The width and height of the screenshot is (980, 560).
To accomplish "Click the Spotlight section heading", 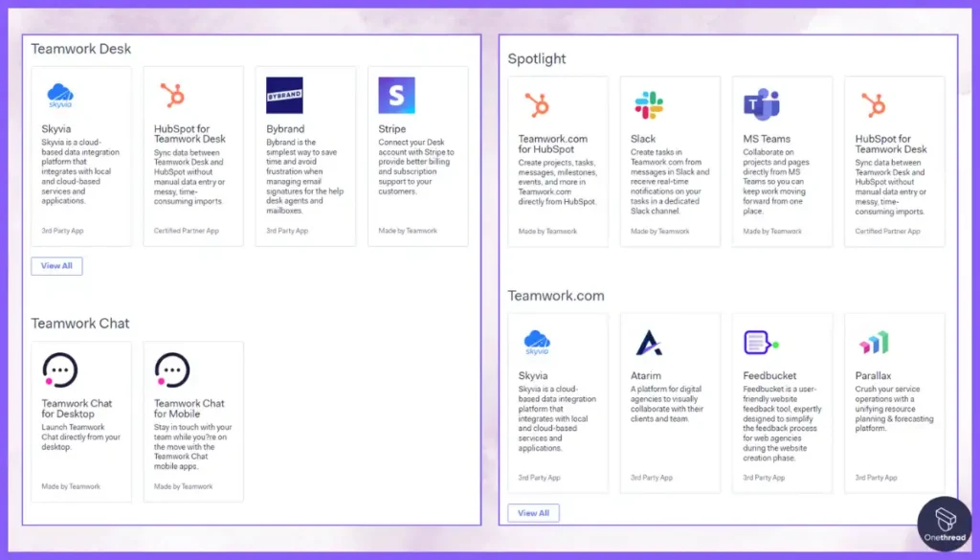I will click(x=536, y=58).
